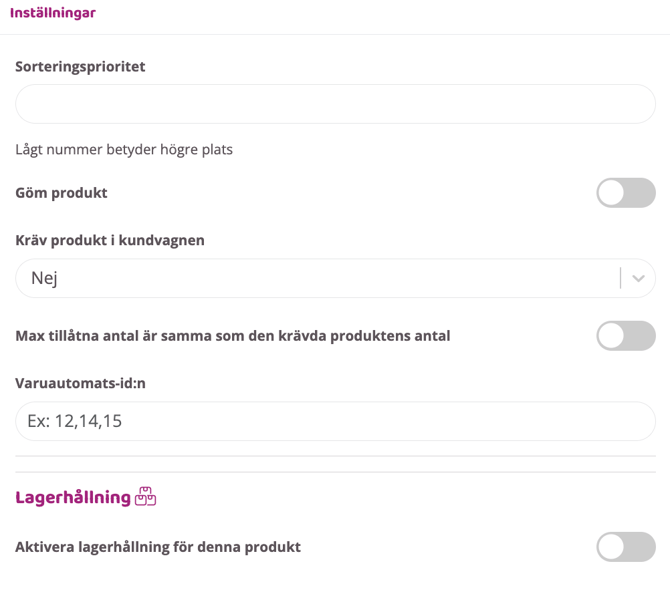
Task: Click the Kräv produkt i kundvagnen label
Action: (110, 240)
